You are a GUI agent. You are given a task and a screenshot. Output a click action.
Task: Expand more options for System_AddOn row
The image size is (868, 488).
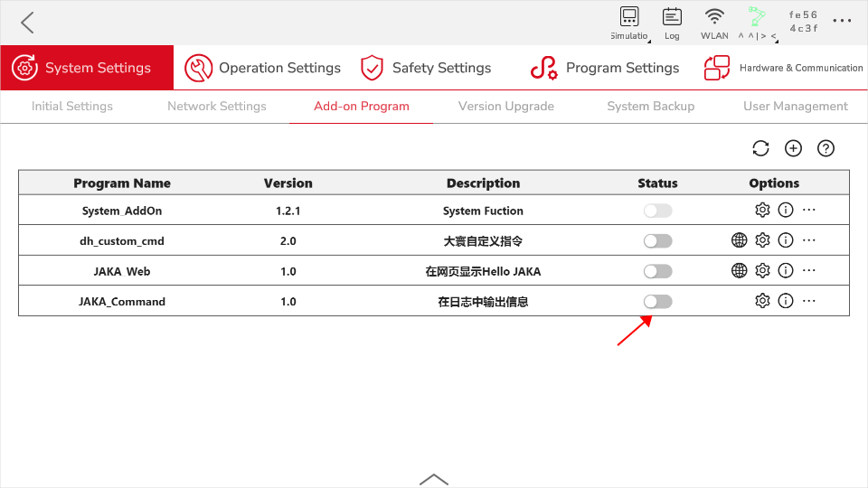[808, 210]
